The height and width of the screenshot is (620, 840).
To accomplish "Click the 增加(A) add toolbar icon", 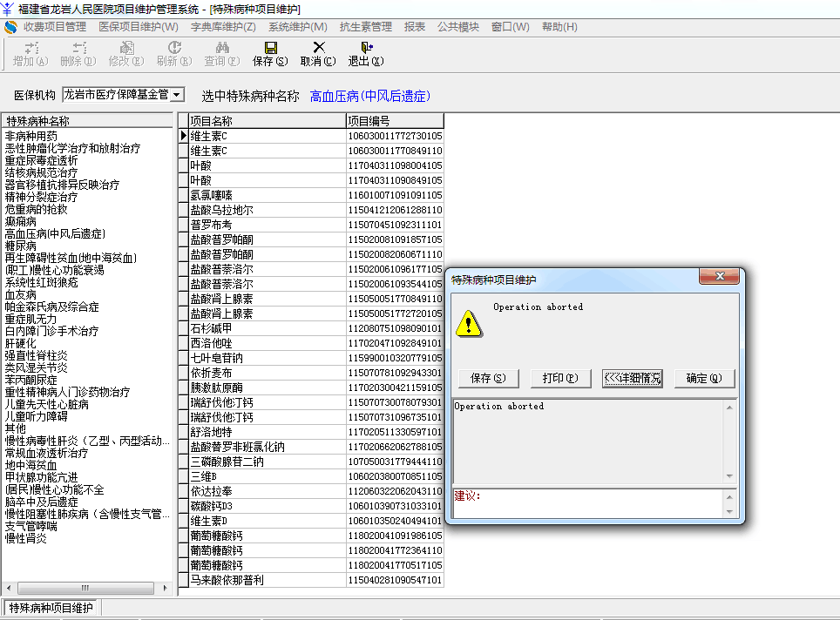I will click(x=31, y=48).
